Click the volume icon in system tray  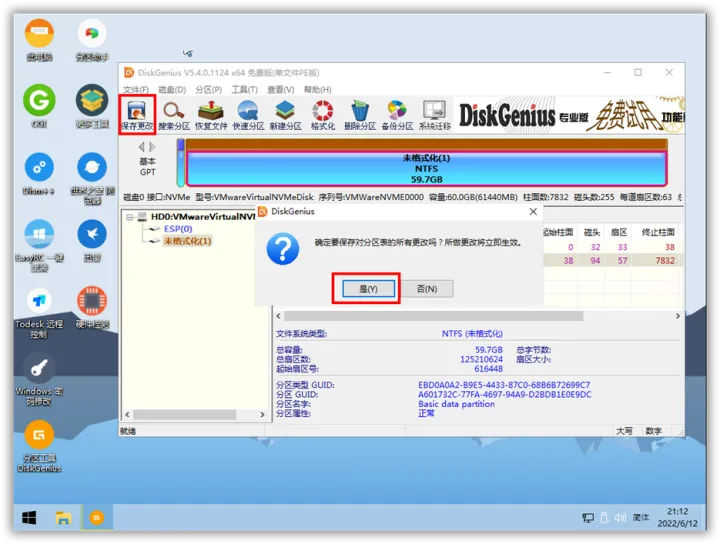tap(620, 518)
